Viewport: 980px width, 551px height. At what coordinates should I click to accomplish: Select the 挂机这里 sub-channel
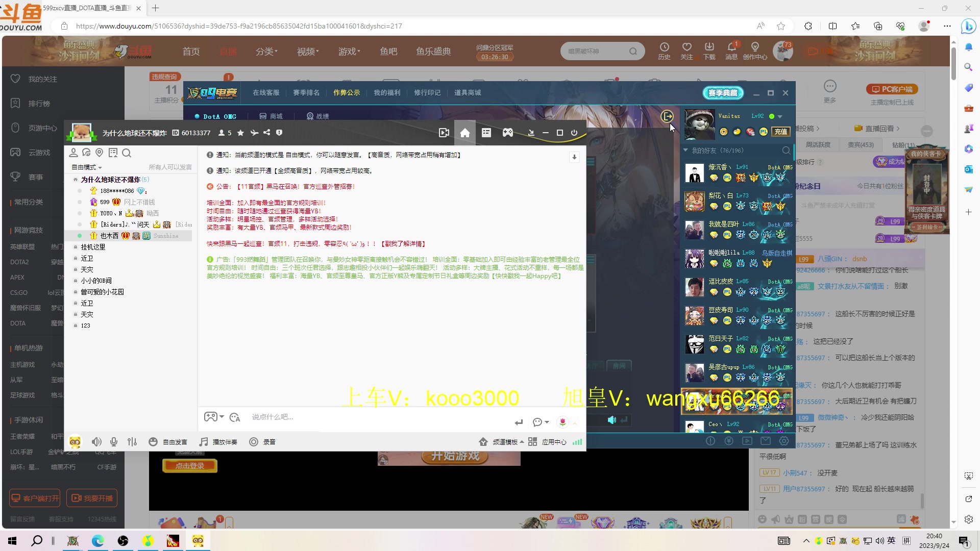[x=93, y=247]
